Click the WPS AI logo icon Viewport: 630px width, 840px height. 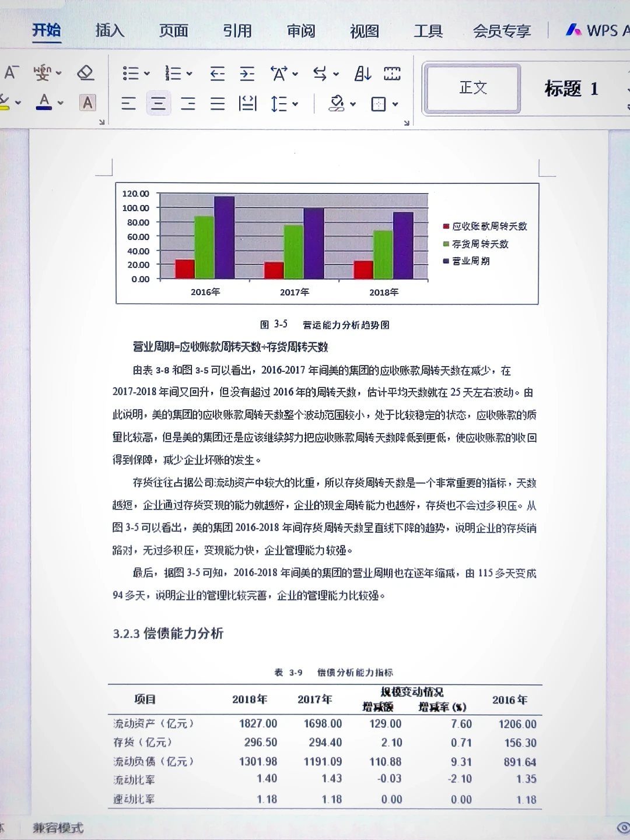(x=574, y=29)
